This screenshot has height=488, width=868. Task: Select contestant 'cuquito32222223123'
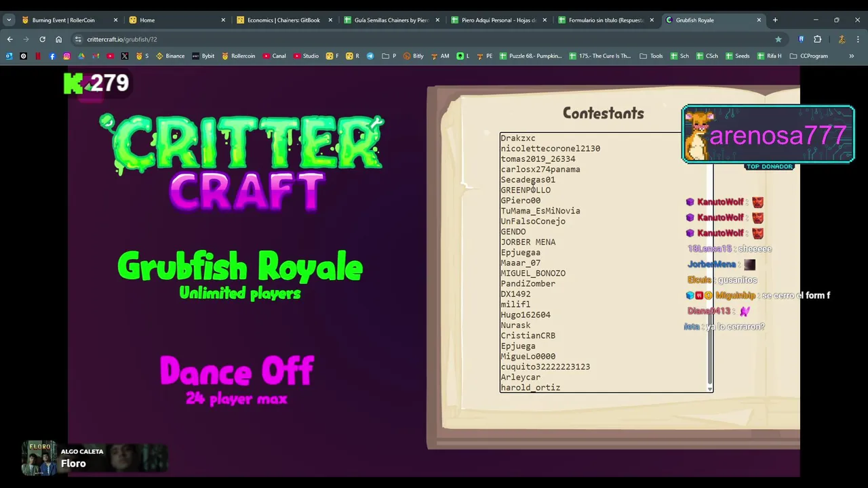coord(545,367)
